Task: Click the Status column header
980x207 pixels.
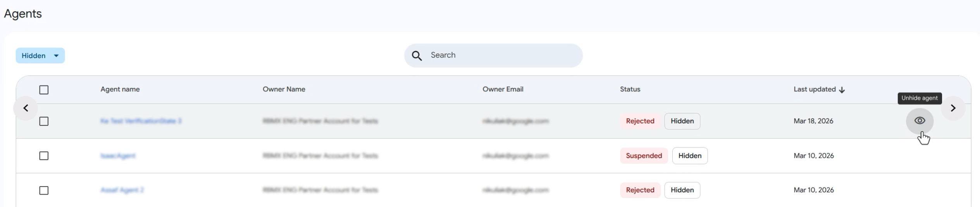Action: click(630, 89)
